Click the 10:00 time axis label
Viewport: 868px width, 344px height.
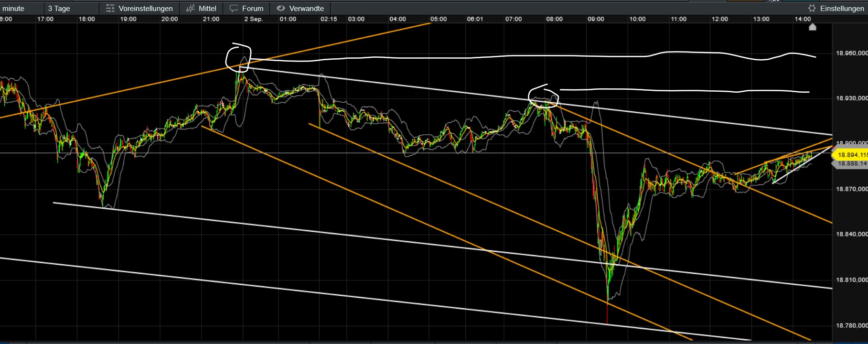(637, 19)
